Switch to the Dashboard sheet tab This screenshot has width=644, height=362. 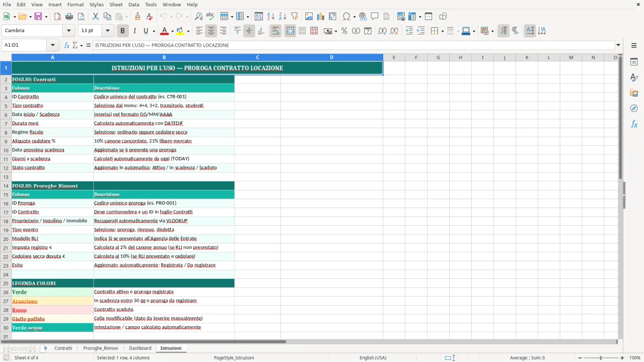pyautogui.click(x=140, y=348)
